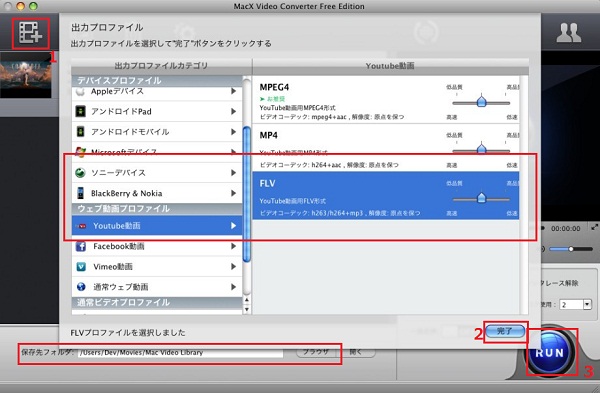Click the ソニーデバイス icon
The width and height of the screenshot is (600, 393).
[x=80, y=173]
